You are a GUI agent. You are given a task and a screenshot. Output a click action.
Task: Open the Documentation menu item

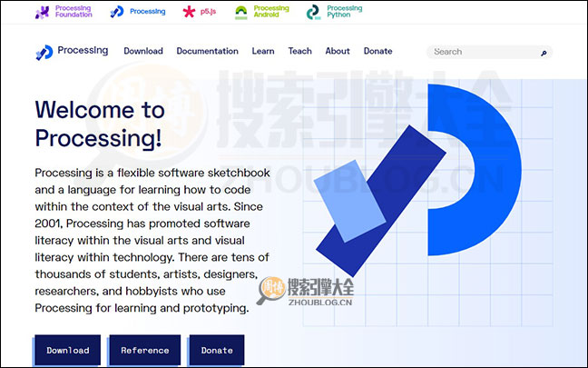point(208,51)
